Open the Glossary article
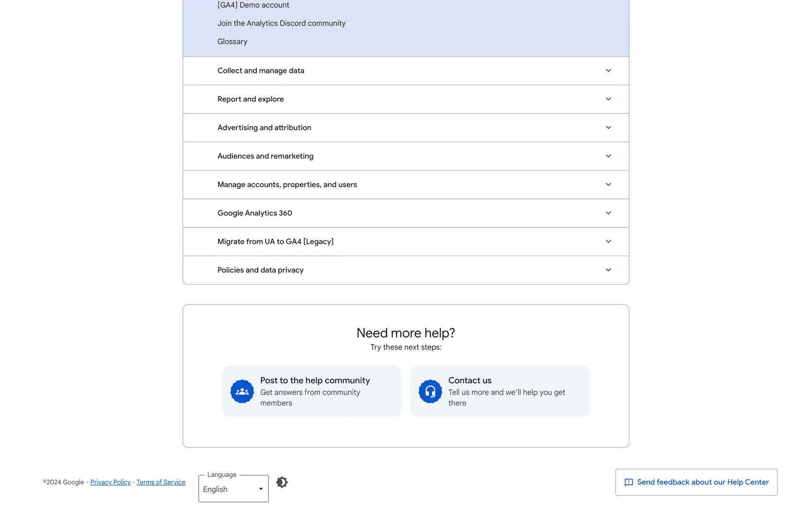The image size is (812, 508). pos(232,41)
